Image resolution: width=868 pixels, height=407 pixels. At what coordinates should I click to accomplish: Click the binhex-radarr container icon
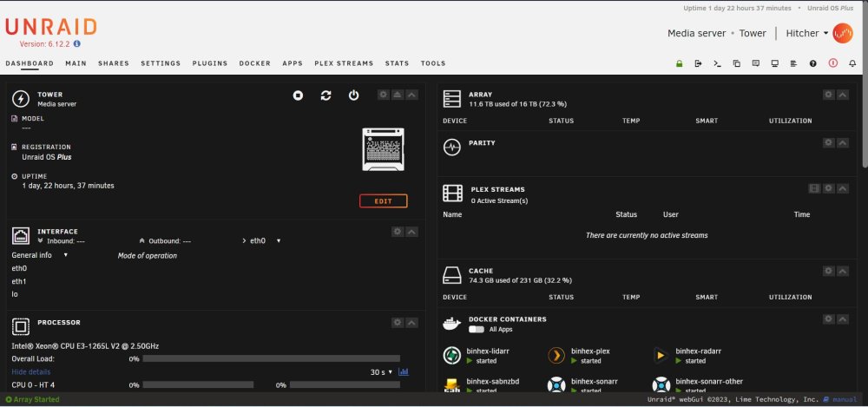tap(661, 356)
